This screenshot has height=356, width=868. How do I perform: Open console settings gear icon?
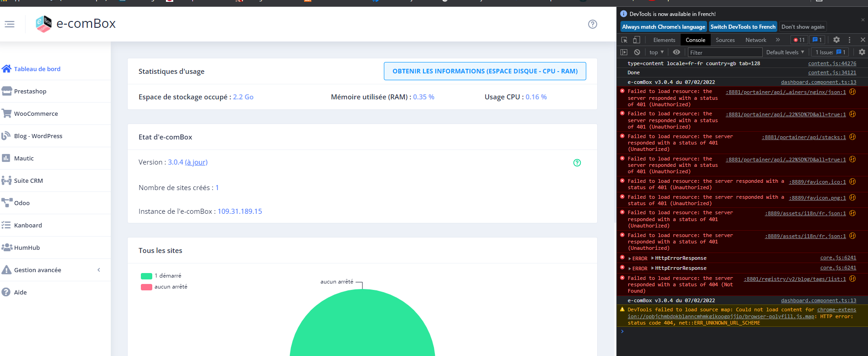(862, 52)
